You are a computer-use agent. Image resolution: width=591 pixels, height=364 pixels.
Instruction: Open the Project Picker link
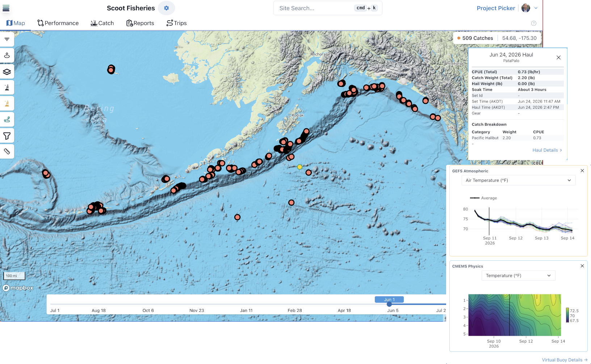click(496, 8)
